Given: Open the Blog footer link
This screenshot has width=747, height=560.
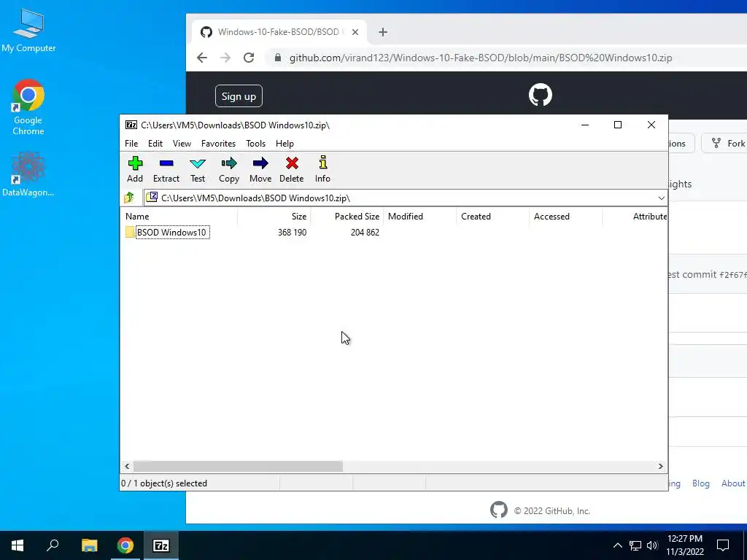Looking at the screenshot, I should (701, 483).
